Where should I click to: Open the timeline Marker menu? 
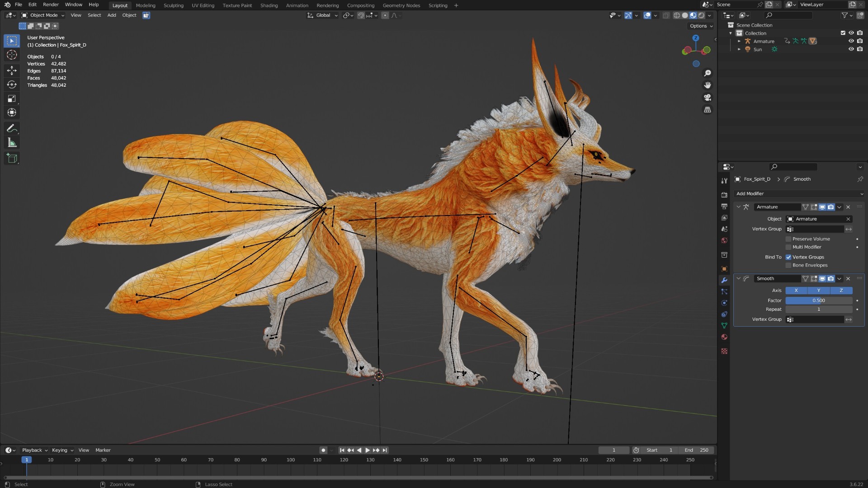point(103,450)
